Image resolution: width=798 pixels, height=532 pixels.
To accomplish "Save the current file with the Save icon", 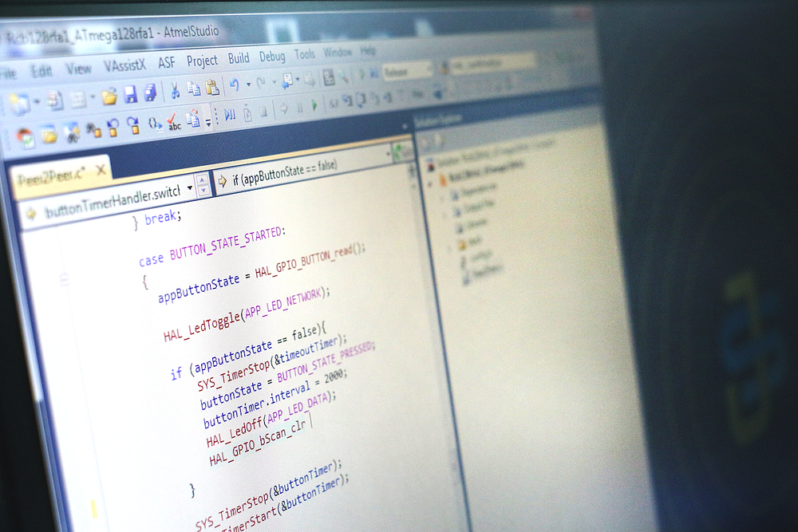I will pyautogui.click(x=130, y=96).
